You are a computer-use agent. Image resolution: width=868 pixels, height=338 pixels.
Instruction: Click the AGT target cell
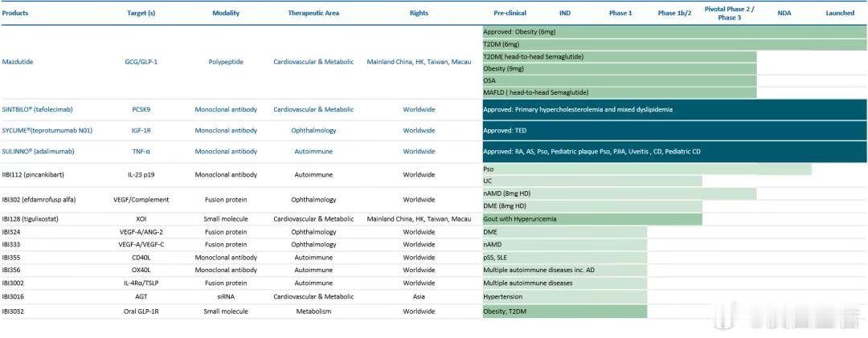tap(141, 296)
